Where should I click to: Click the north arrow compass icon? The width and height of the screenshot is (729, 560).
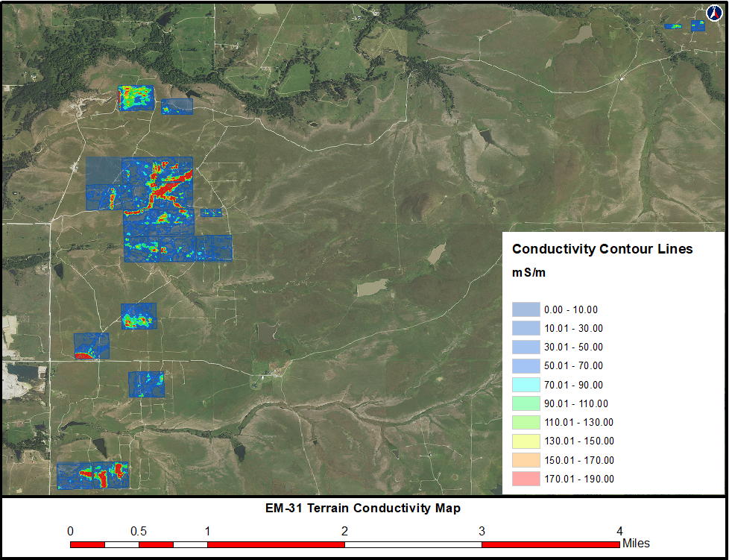tap(713, 13)
